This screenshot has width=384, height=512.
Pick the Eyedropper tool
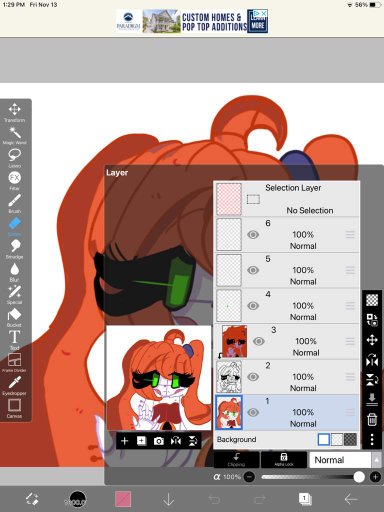[x=14, y=386]
